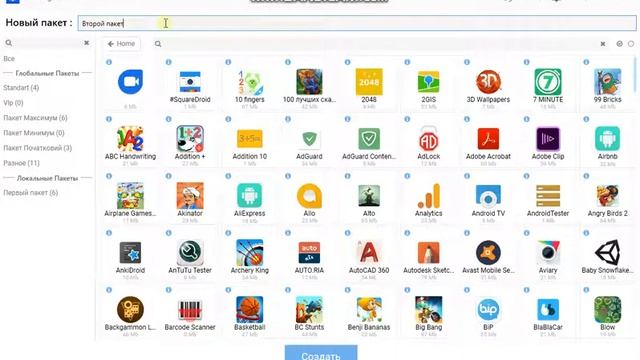Focus the Новый пакет name field
Screen dimensions: 640x360
(x=357, y=23)
